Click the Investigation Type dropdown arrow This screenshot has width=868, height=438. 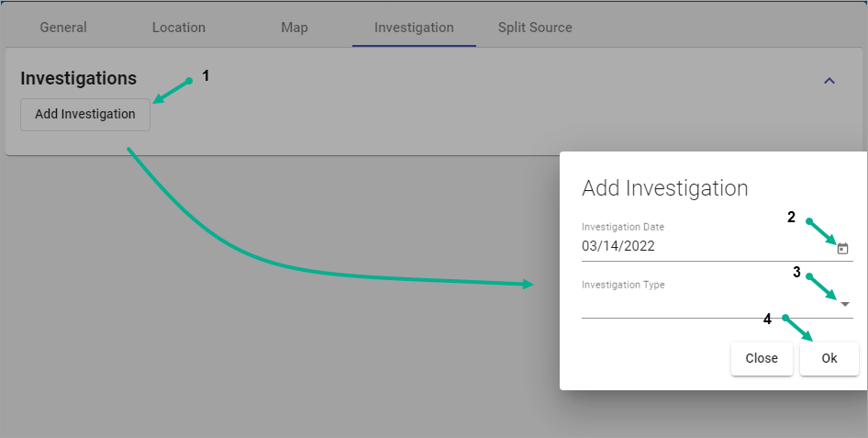(x=845, y=304)
